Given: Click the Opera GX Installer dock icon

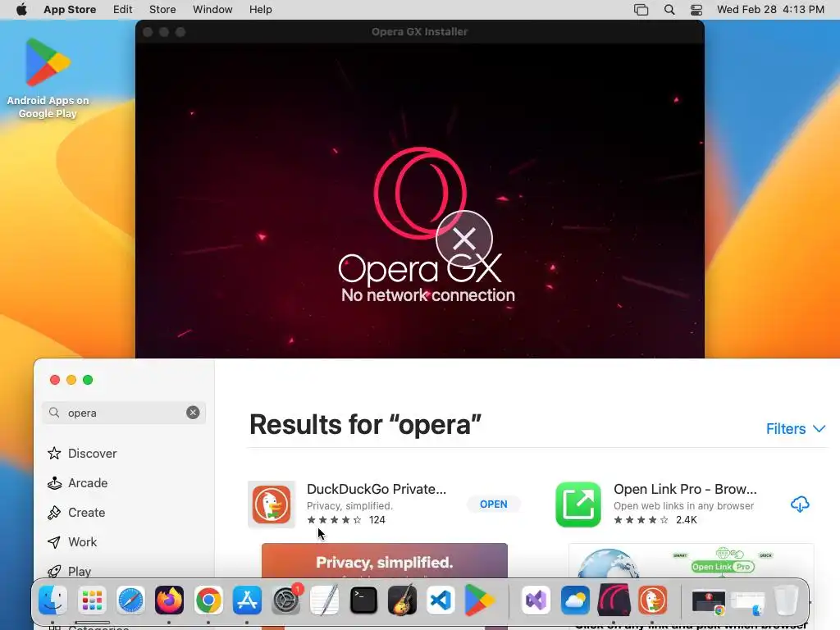Looking at the screenshot, I should 614,600.
